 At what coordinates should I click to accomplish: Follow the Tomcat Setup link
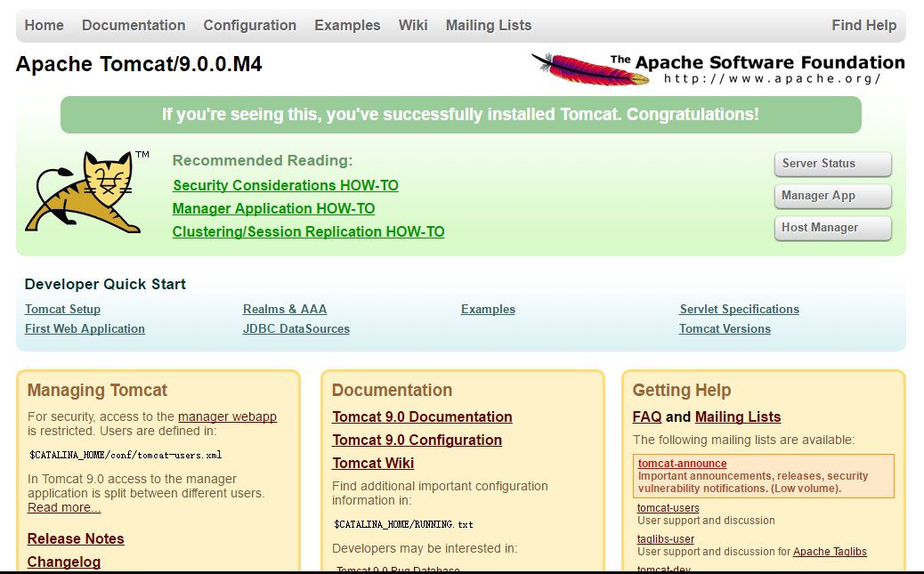coord(62,310)
